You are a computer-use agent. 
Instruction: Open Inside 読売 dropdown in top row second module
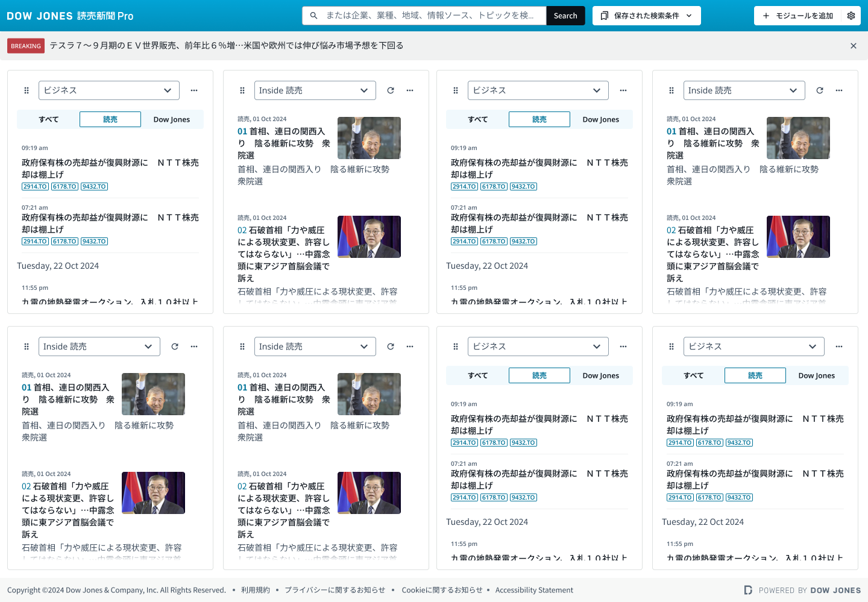[x=315, y=90]
